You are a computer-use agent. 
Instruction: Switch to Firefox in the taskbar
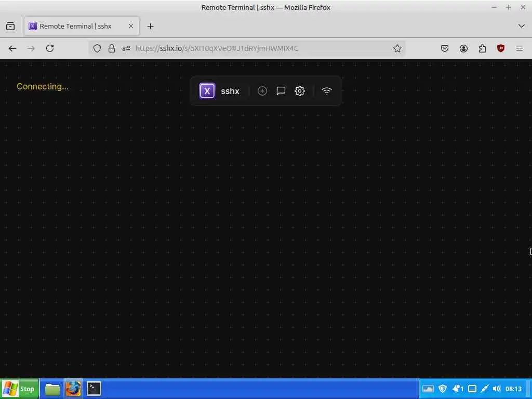click(x=73, y=389)
